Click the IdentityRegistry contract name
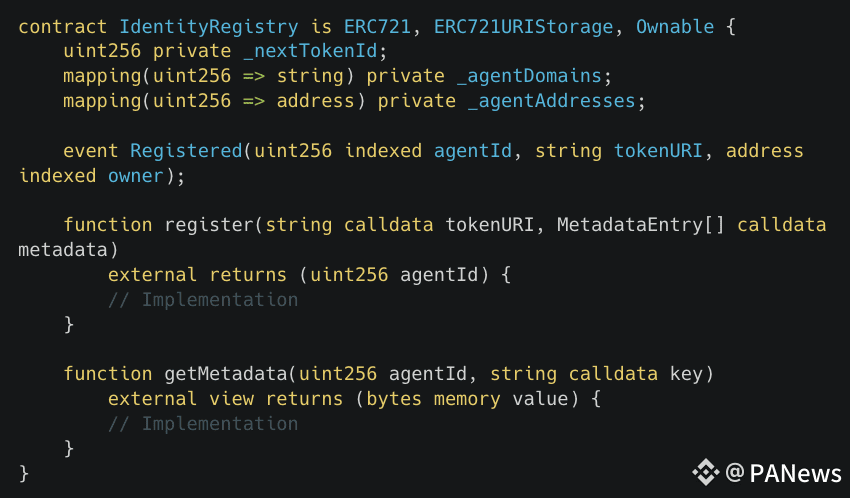Screen dimensions: 850x498 (x=209, y=27)
